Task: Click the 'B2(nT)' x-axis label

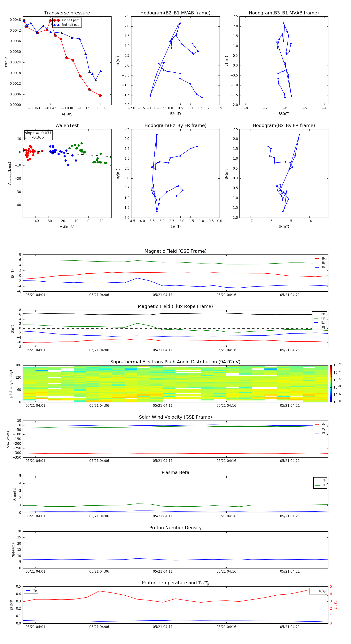Action: [175, 114]
